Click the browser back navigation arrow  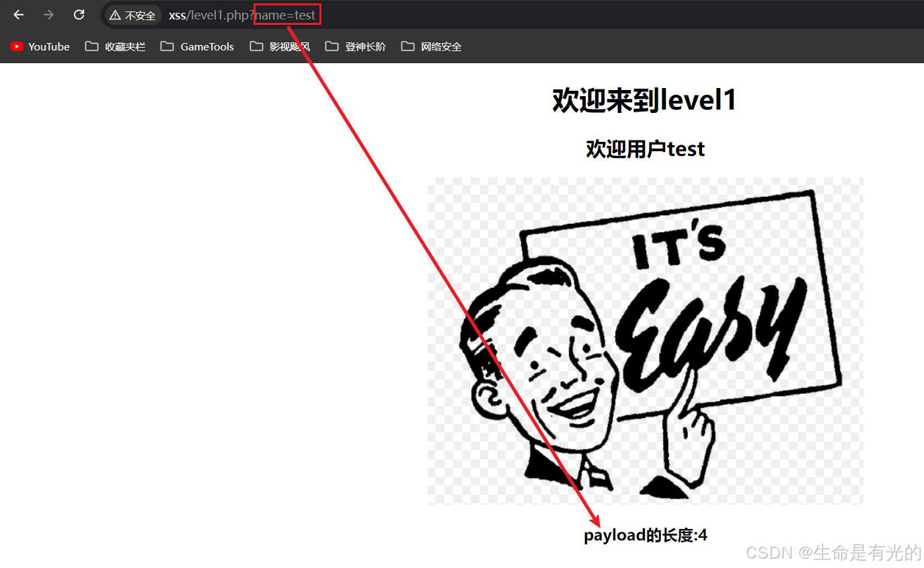(x=17, y=14)
